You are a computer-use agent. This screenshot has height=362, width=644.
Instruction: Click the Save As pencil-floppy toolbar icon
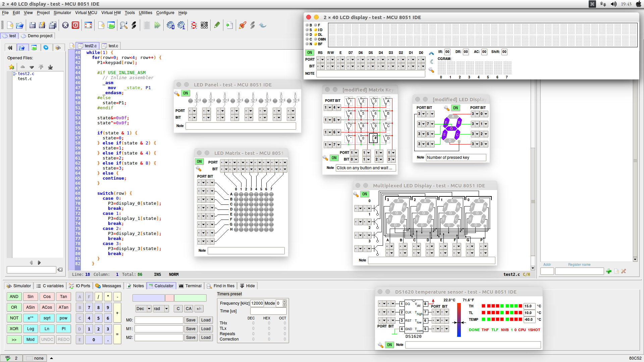pos(42,25)
